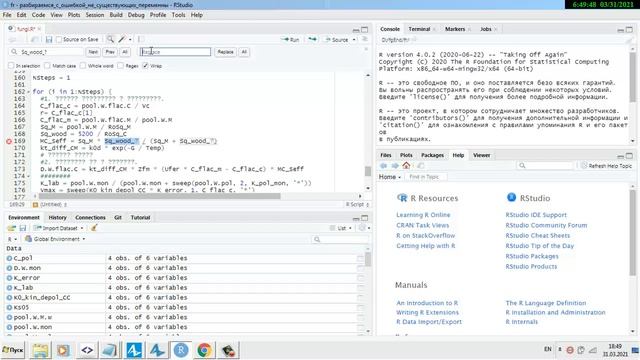Collapse the for loop fold on line 162
The height and width of the screenshot is (360, 640).
[x=29, y=92]
